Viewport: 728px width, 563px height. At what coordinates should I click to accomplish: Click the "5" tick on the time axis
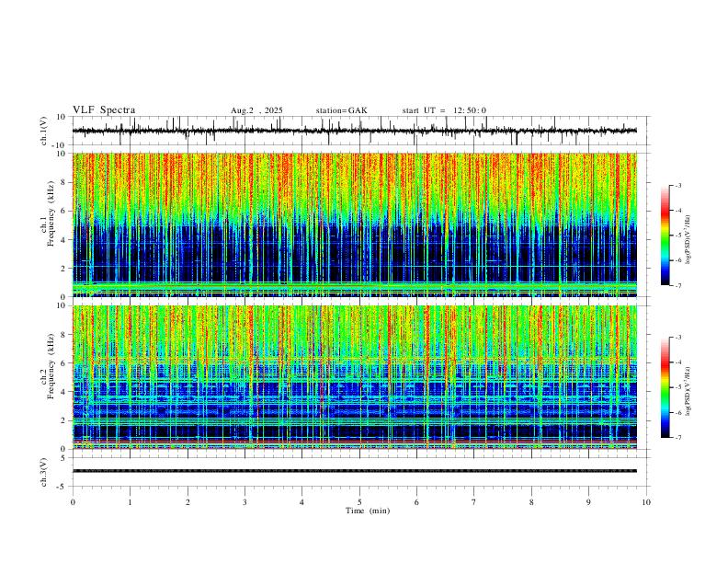(359, 502)
